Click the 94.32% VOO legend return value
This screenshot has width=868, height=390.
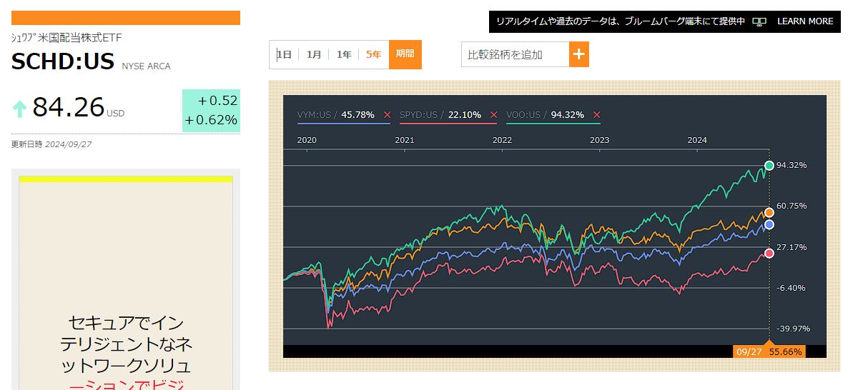click(568, 115)
